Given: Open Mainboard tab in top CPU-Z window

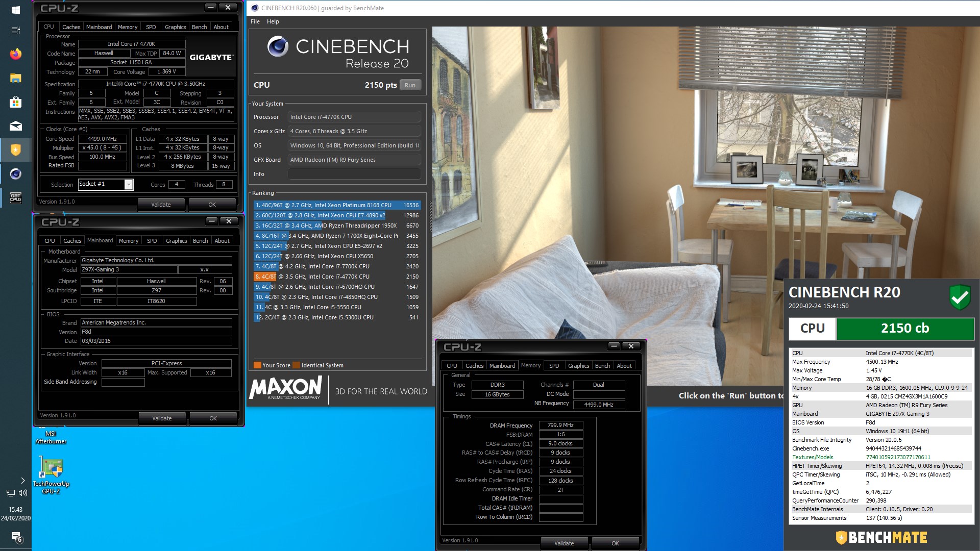Looking at the screenshot, I should coord(99,27).
